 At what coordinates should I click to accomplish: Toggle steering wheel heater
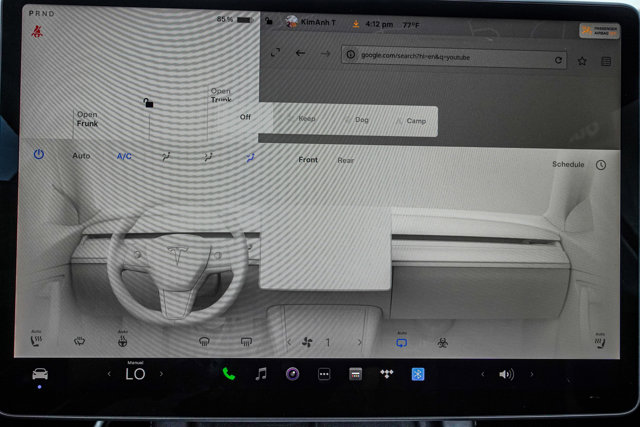coord(122,341)
